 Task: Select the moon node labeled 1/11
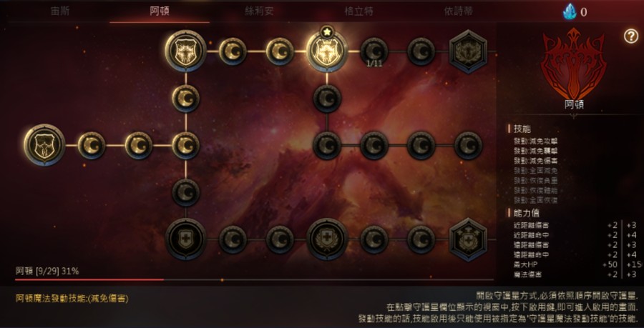pos(374,51)
